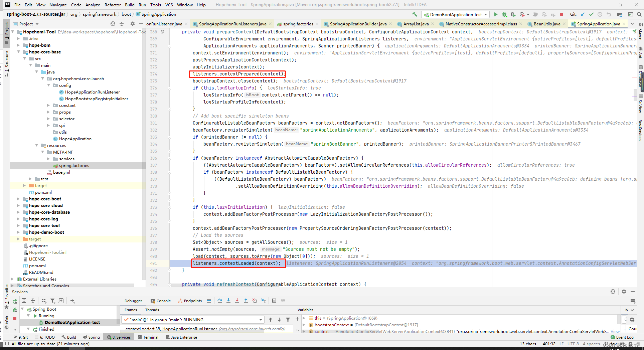Toggle the frames filter funnel icon
The width and height of the screenshot is (644, 350).
pyautogui.click(x=288, y=320)
